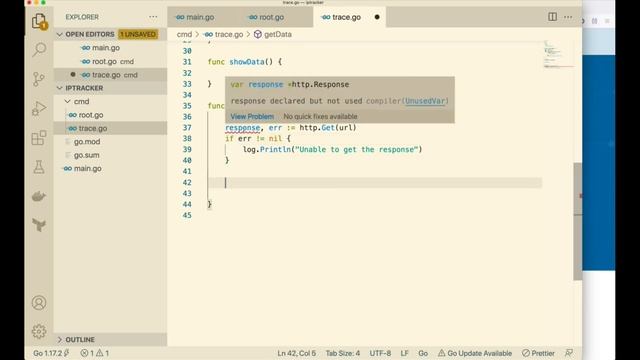The image size is (640, 360).
Task: Open root.go in the cmd folder
Action: click(x=91, y=115)
